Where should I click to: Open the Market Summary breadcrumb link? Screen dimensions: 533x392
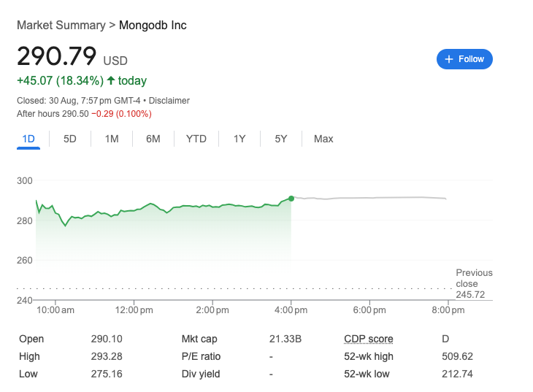(x=61, y=26)
